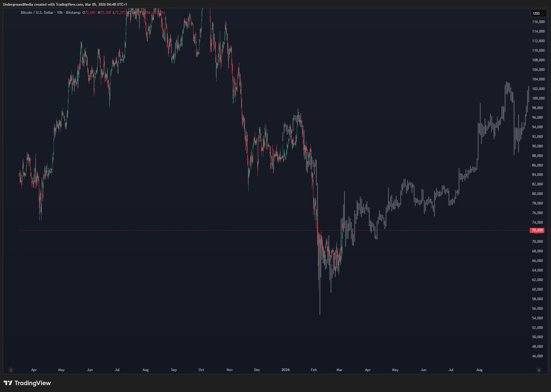Click the Bitcoin / U.S. Dollar symbol title

click(38, 12)
